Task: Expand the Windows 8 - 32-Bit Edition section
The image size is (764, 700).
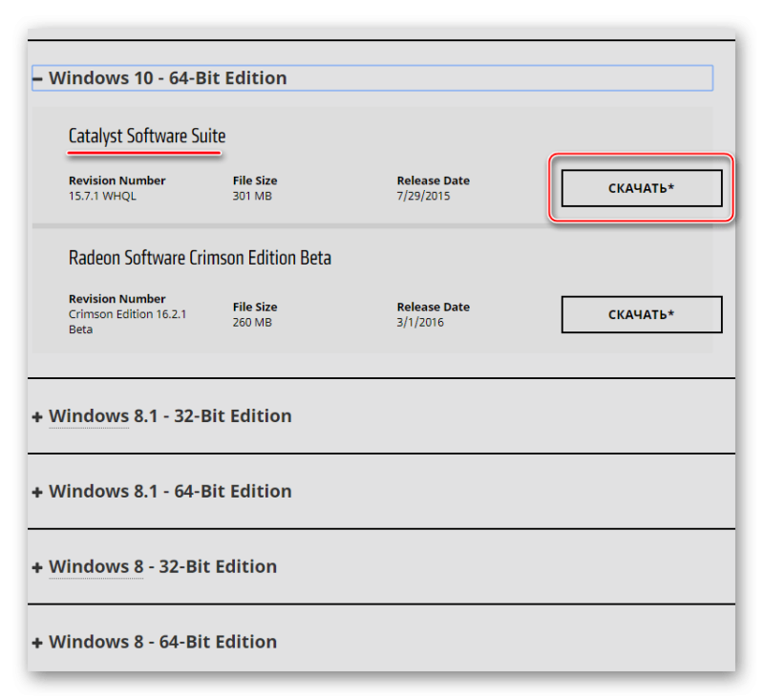Action: click(x=155, y=566)
